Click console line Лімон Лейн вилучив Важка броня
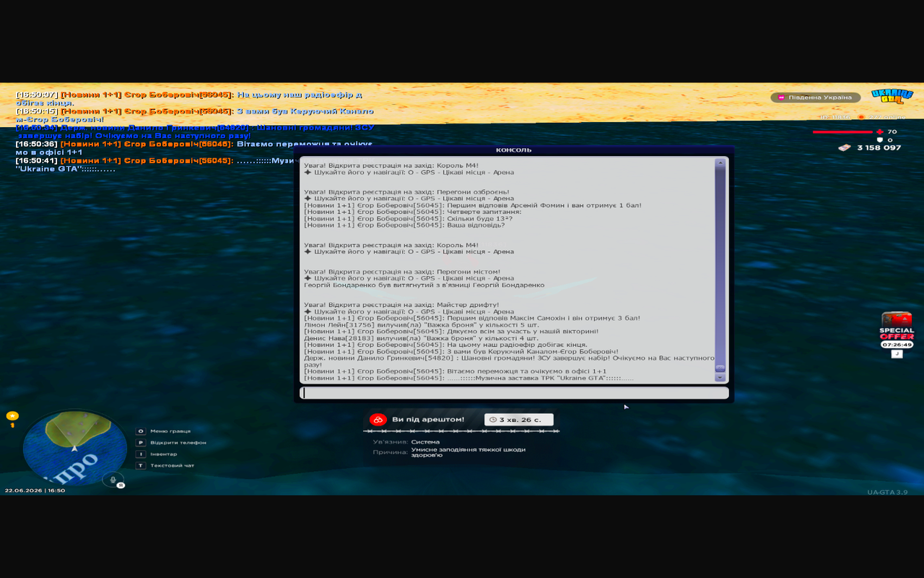Image resolution: width=924 pixels, height=578 pixels. tap(422, 324)
